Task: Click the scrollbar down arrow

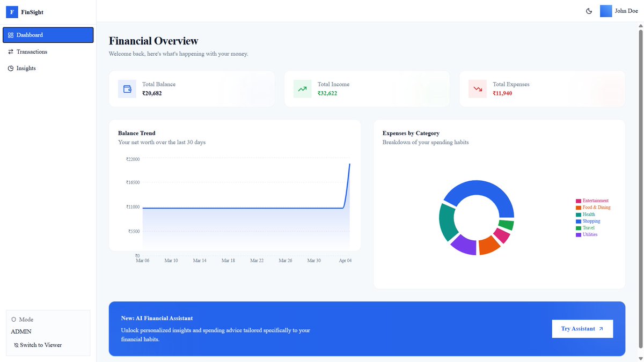Action: tap(640, 358)
